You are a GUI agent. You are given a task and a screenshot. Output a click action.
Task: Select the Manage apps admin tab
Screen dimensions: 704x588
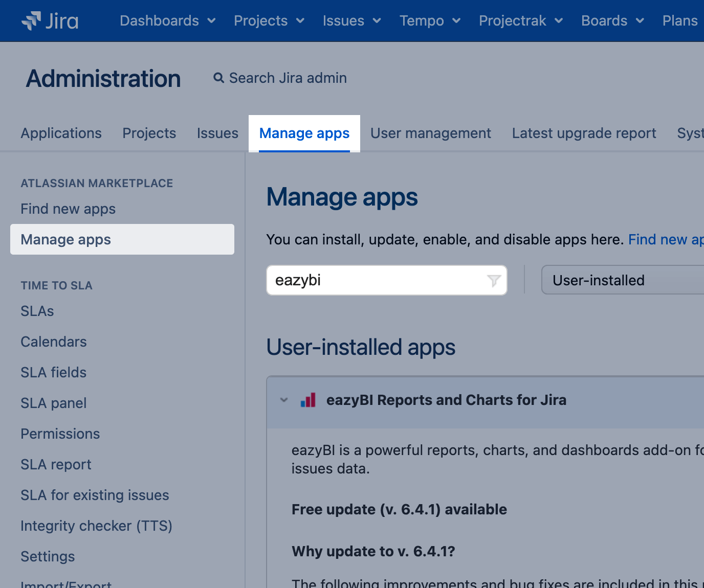tap(304, 133)
